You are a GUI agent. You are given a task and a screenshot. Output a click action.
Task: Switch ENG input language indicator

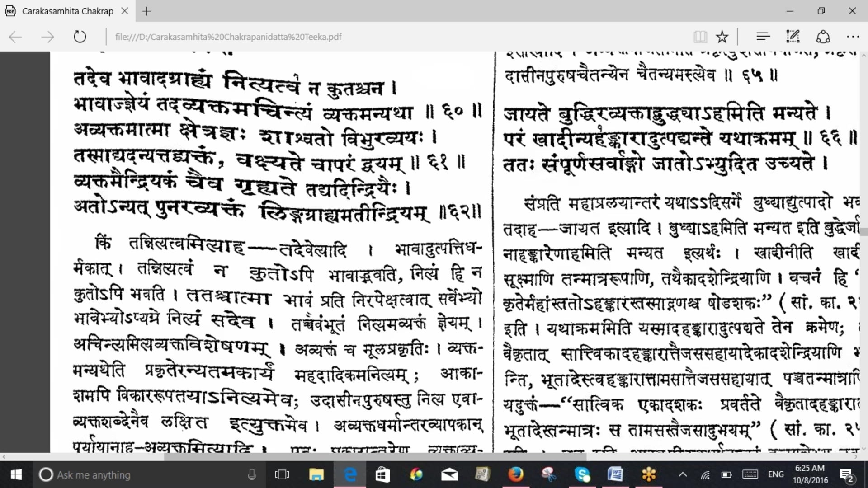(776, 474)
